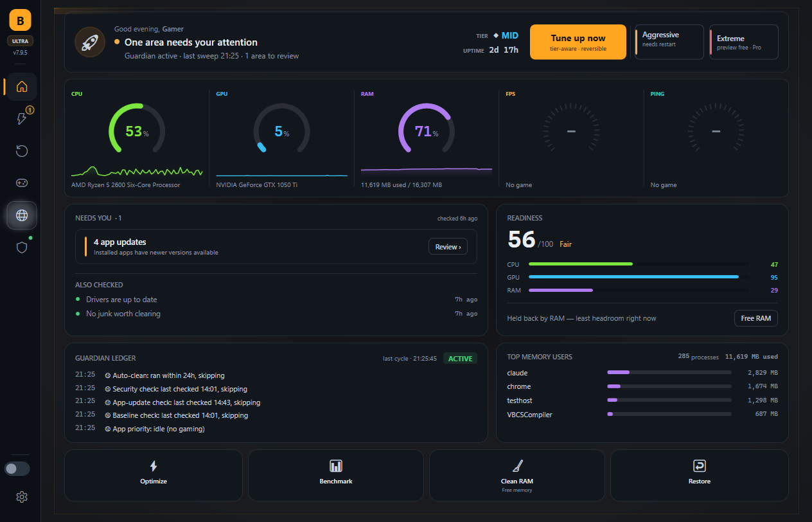
Task: Click 'NVIDIA GeForce GTX 1050 Ti' label
Action: point(257,185)
